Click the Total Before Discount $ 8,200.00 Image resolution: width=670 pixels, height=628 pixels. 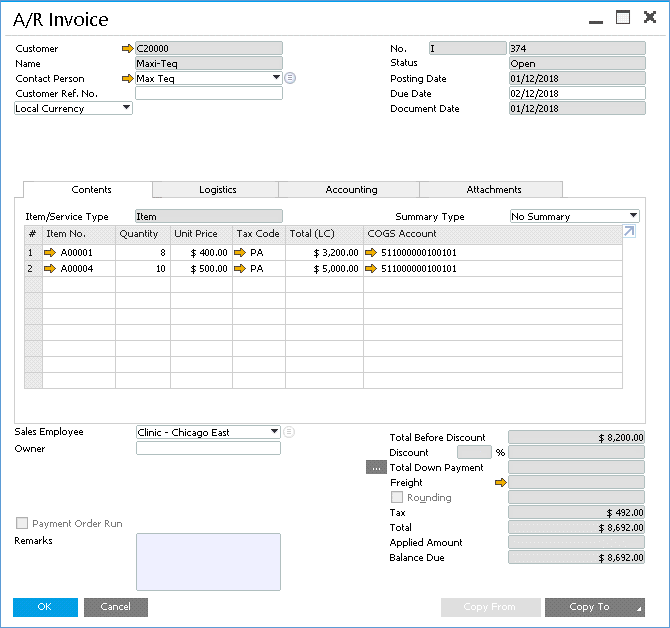[x=576, y=437]
